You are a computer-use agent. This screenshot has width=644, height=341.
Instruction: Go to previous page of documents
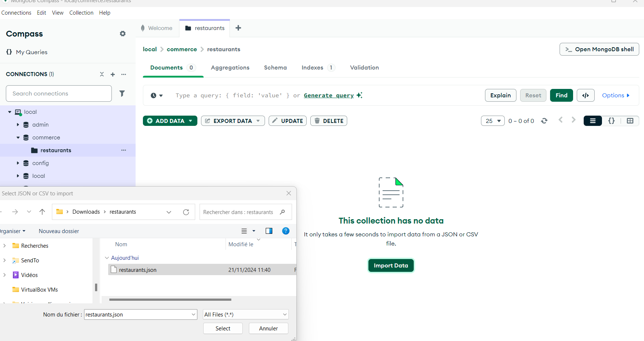(560, 120)
